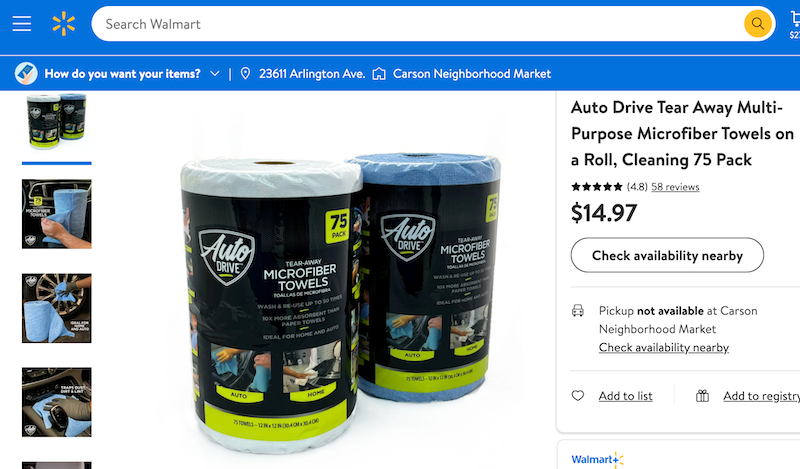Select thumbnail showing wheel cleaning
This screenshot has width=800, height=469.
tap(57, 308)
